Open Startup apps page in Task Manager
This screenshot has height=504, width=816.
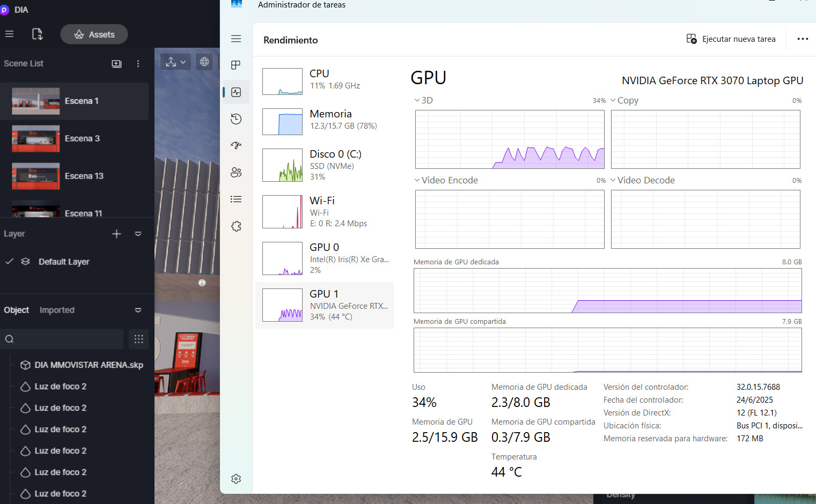(x=236, y=145)
